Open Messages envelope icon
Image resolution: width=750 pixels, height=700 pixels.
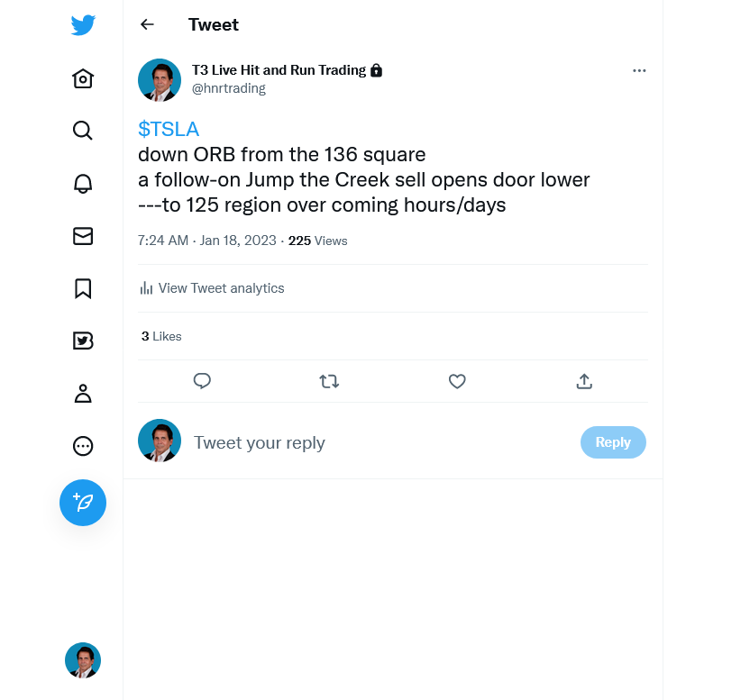coord(83,236)
